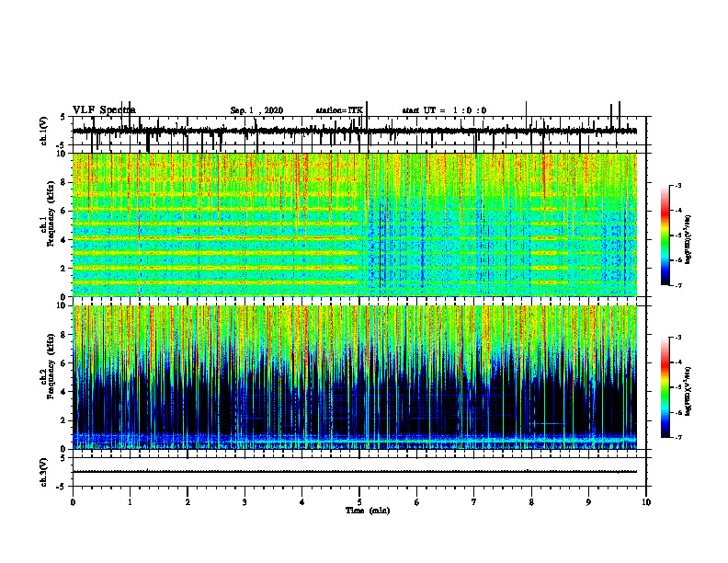Select the date label "Sep. 1, 2020"
The width and height of the screenshot is (728, 563).
point(256,110)
